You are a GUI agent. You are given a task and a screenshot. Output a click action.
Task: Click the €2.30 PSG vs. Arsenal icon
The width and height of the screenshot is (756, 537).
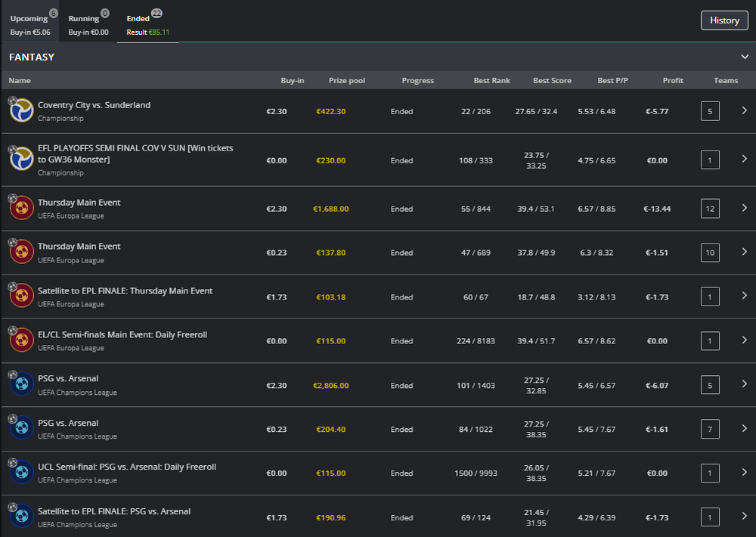[x=22, y=384]
